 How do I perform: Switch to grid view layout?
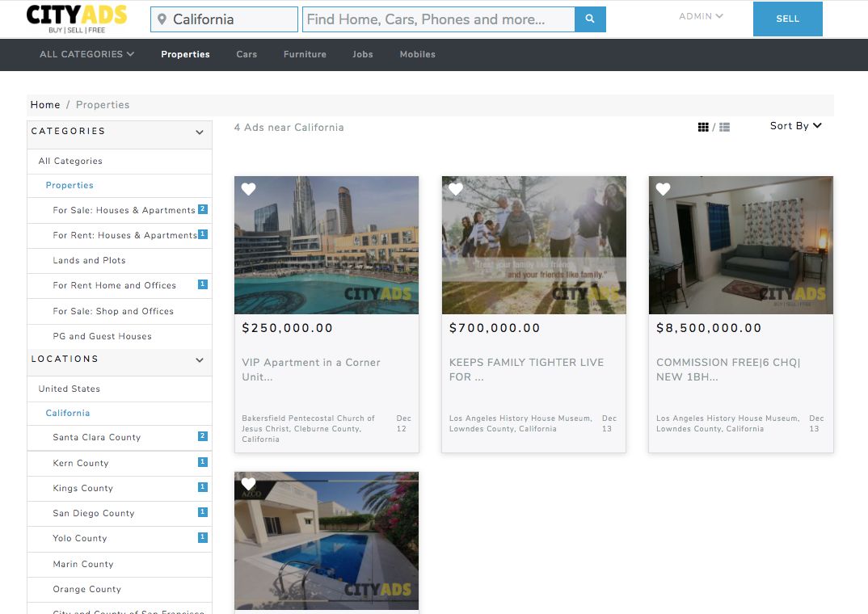pos(703,127)
